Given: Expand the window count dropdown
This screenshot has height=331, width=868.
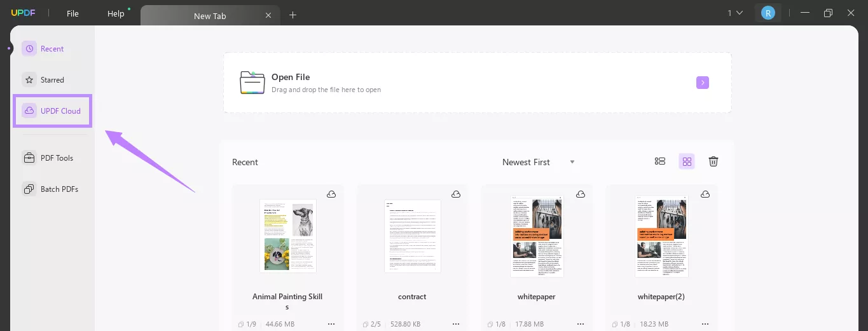Looking at the screenshot, I should click(x=735, y=13).
